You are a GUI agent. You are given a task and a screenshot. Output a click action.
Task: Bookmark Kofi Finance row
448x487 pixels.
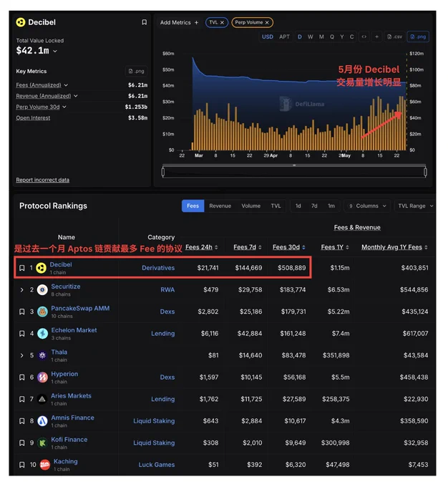pos(21,443)
